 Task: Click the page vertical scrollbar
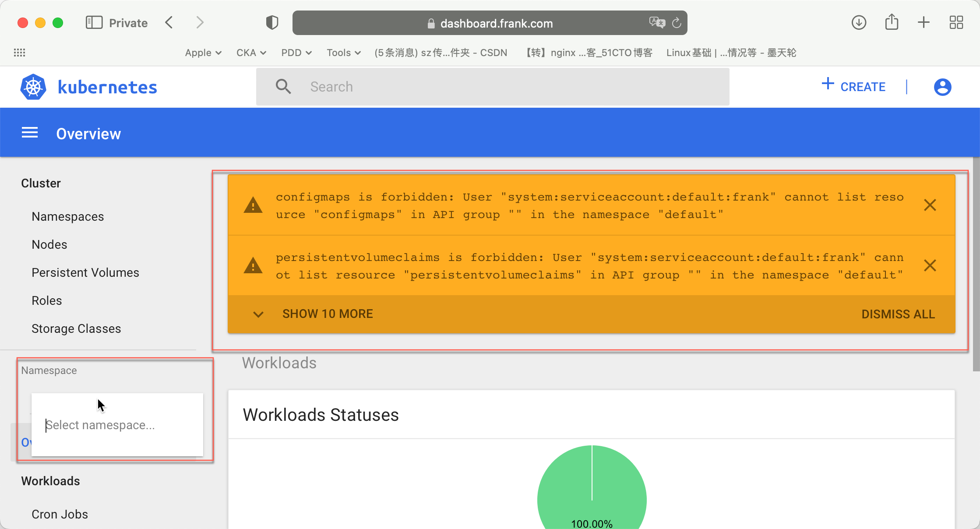976,264
